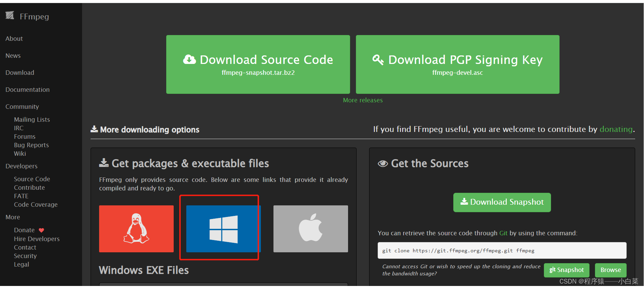The height and width of the screenshot is (288, 644).
Task: Click the Get packages & executable files heading
Action: [190, 164]
